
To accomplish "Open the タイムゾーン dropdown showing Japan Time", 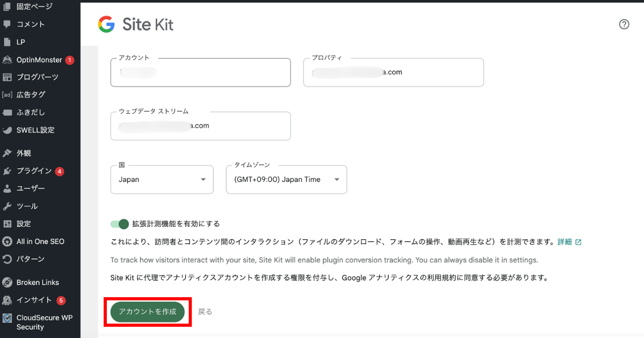I will click(x=287, y=180).
